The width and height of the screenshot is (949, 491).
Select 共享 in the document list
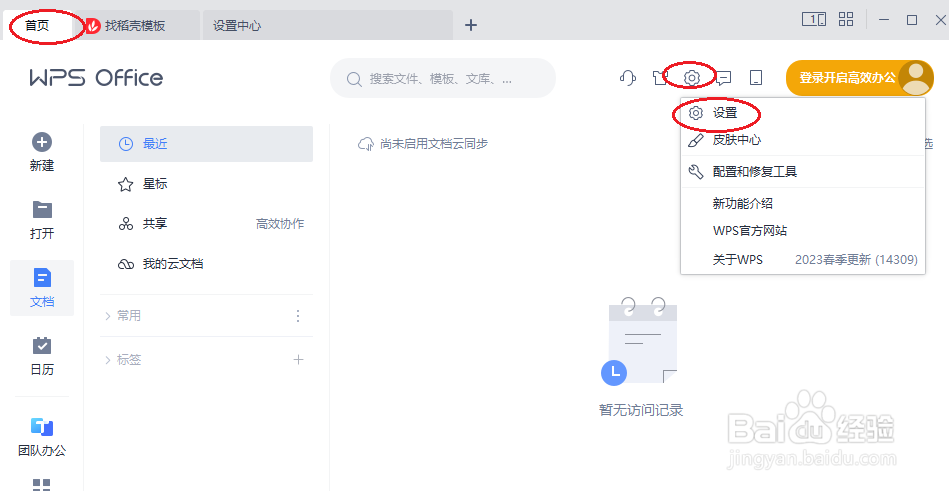(206, 224)
